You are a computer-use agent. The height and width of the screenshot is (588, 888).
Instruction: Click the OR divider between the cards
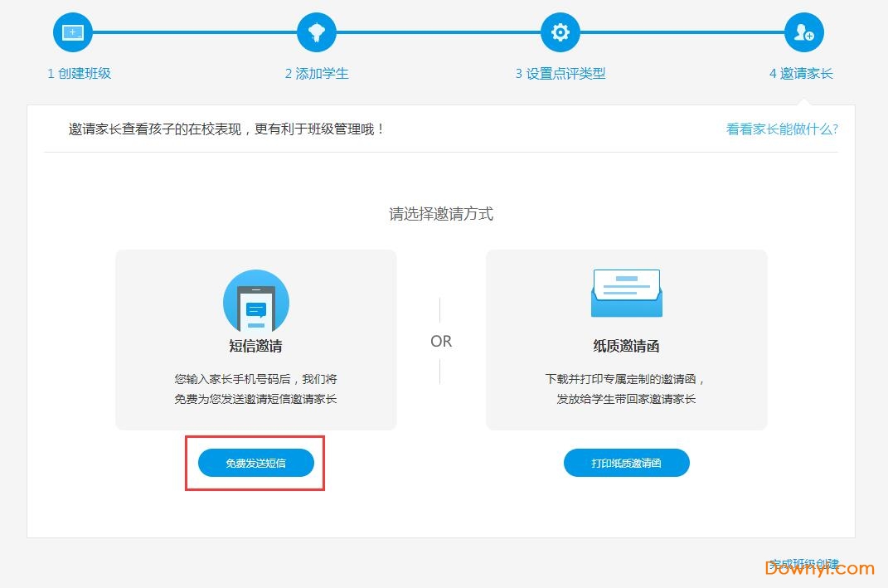coord(441,341)
